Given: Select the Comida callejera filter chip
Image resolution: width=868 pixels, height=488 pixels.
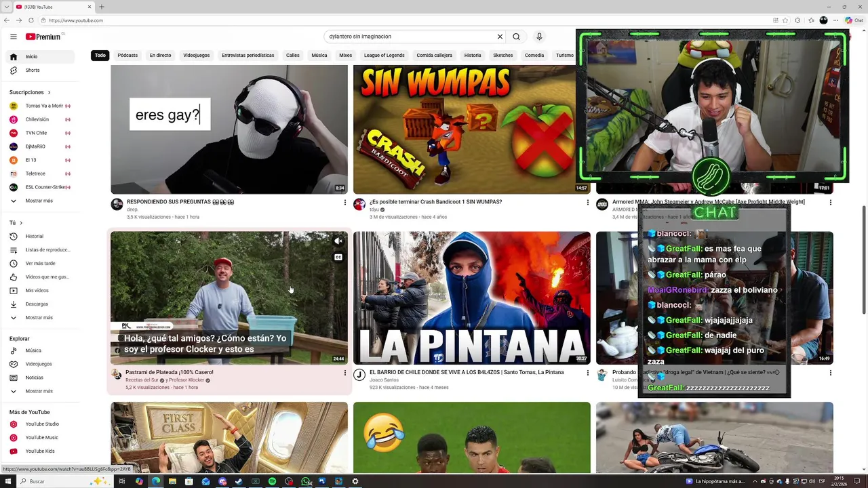Looking at the screenshot, I should coord(435,56).
